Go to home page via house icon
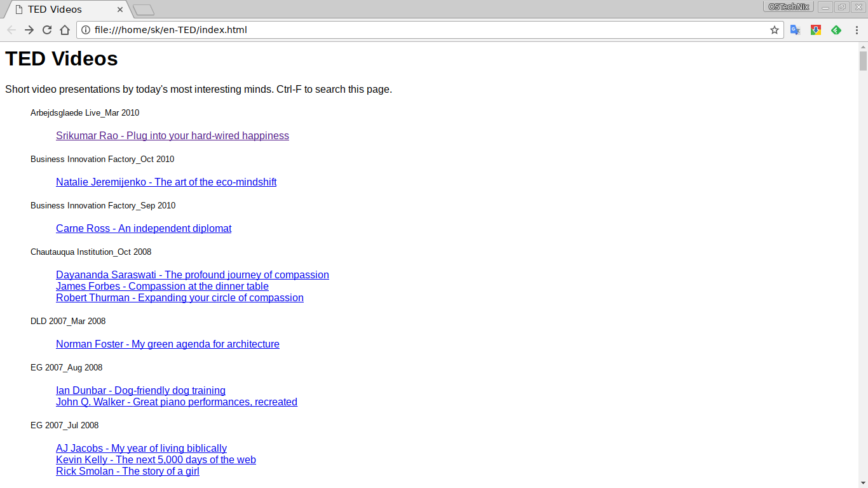 click(65, 30)
